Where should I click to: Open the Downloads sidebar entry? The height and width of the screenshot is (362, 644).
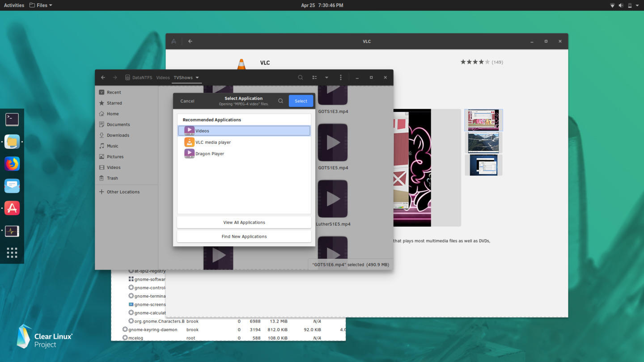(x=127, y=135)
